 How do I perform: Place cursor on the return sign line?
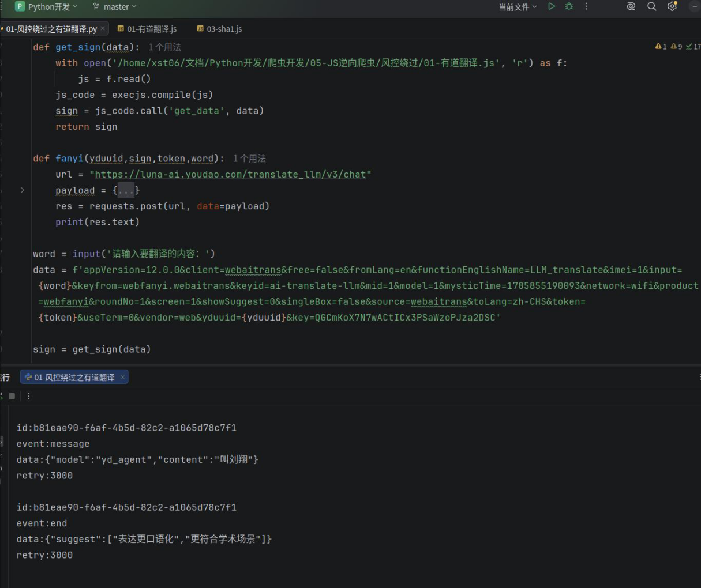pyautogui.click(x=86, y=126)
